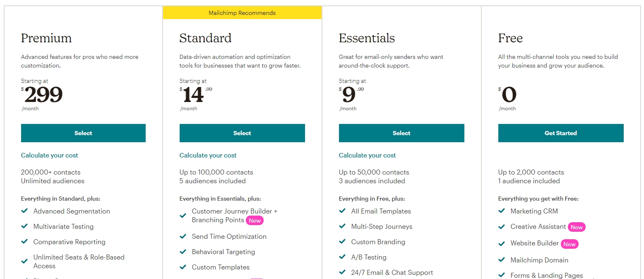Click the checkmark beside All Email Templates
644x279 pixels.
coord(342,211)
